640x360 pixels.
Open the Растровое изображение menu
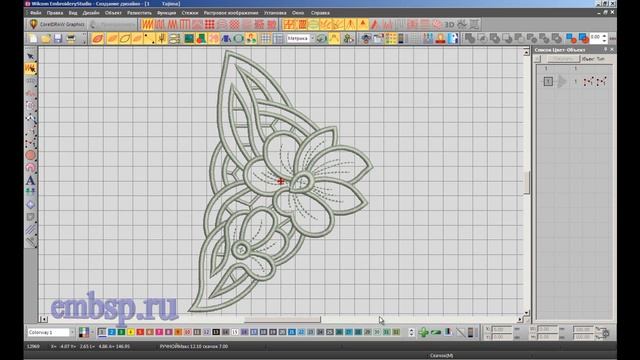[x=231, y=13]
